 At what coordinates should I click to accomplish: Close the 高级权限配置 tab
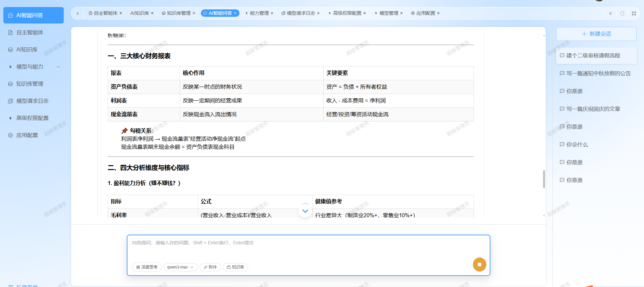(x=365, y=13)
